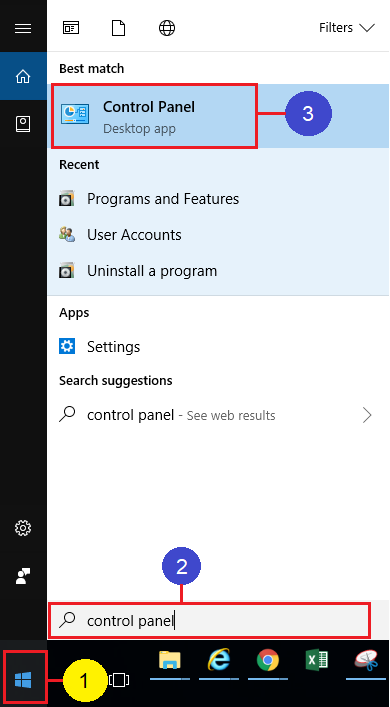The image size is (390, 707).
Task: Click the Apps section heading
Action: (74, 313)
